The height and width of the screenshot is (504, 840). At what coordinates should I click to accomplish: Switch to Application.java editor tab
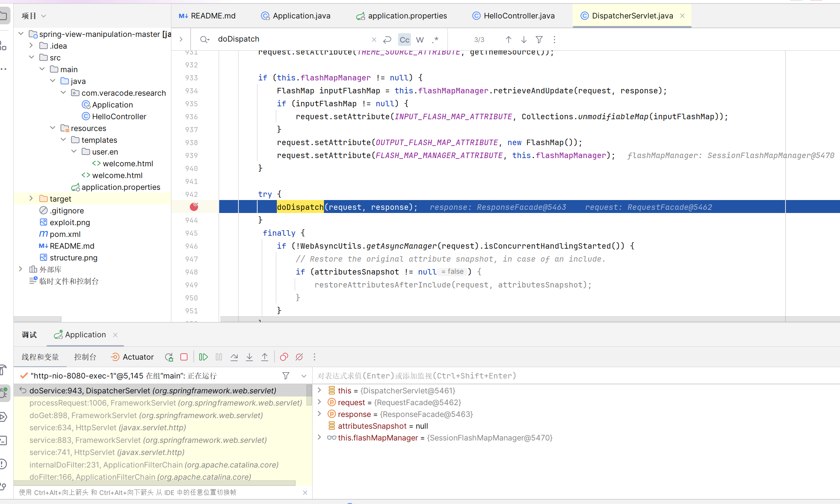(x=296, y=16)
